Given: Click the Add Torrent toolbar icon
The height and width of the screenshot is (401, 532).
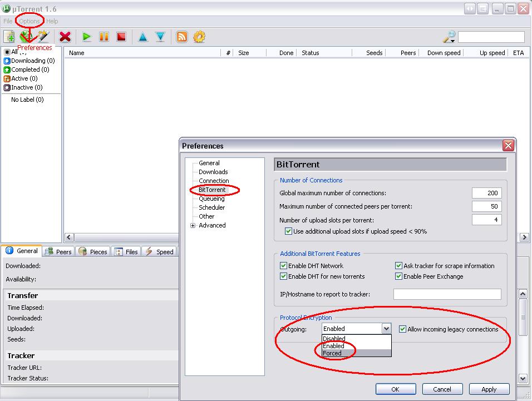Looking at the screenshot, I should pyautogui.click(x=9, y=36).
